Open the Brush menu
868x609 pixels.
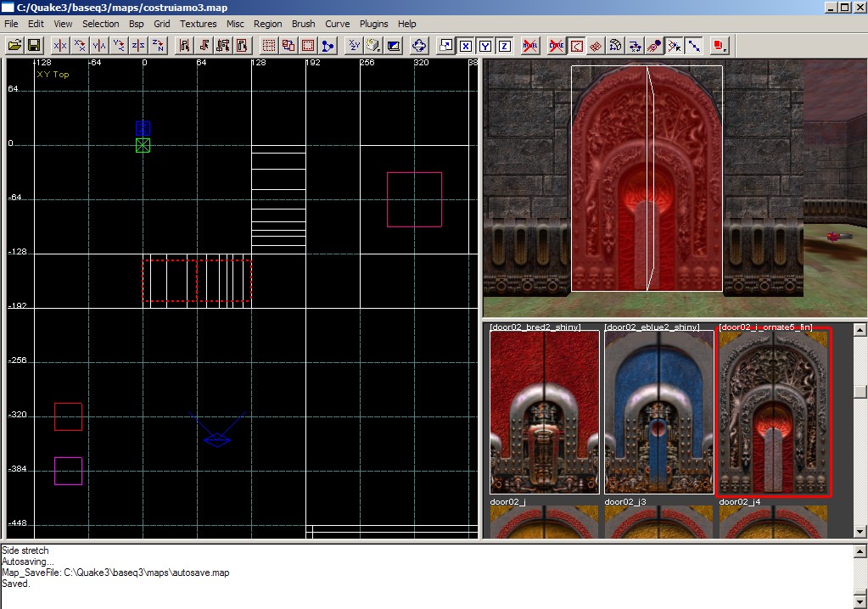[304, 24]
